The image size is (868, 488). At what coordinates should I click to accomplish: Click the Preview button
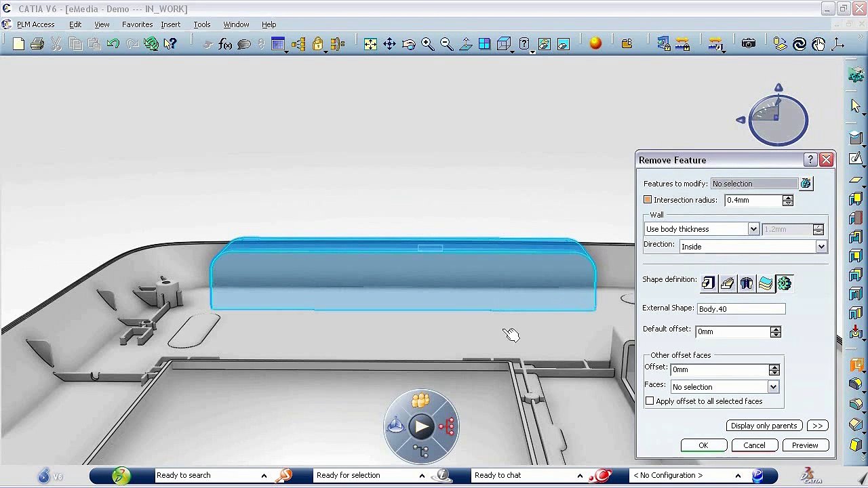tap(805, 445)
